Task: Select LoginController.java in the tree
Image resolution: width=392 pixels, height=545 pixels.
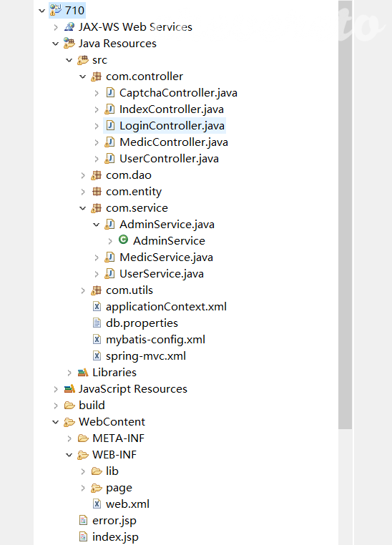Action: (x=165, y=126)
